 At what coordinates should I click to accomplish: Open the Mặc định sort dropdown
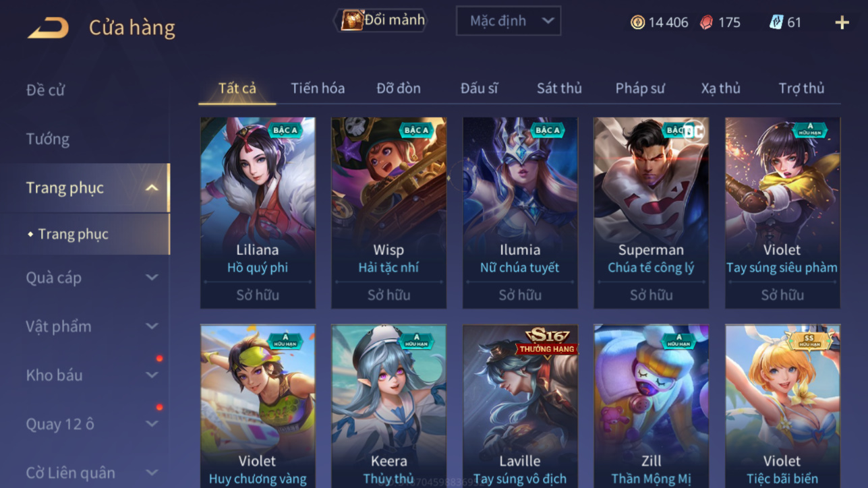click(509, 21)
